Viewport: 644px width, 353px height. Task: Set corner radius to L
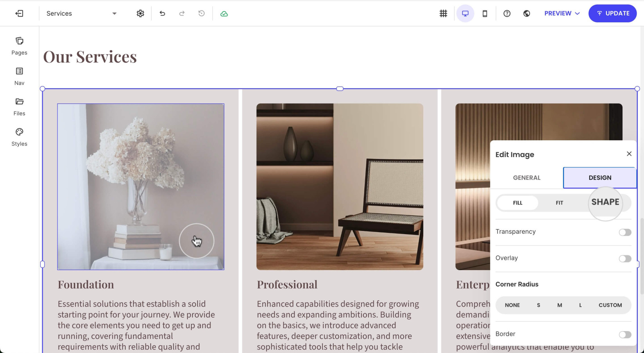point(580,305)
